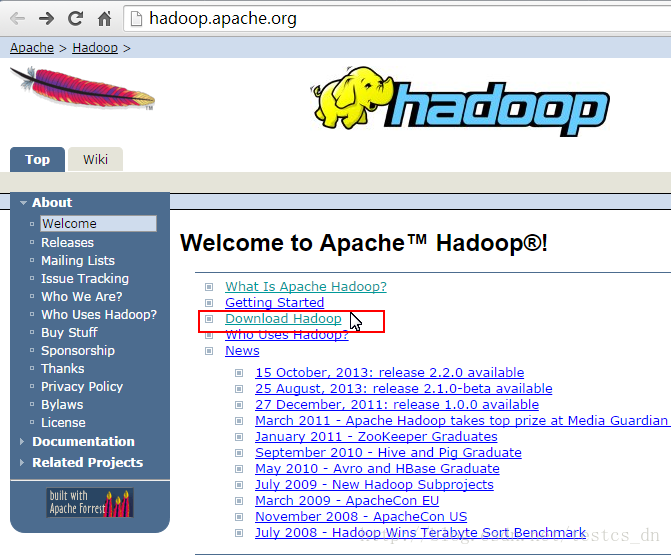Viewport: 671px width, 555px height.
Task: Open Sponsorship in the sidebar
Action: 78,350
